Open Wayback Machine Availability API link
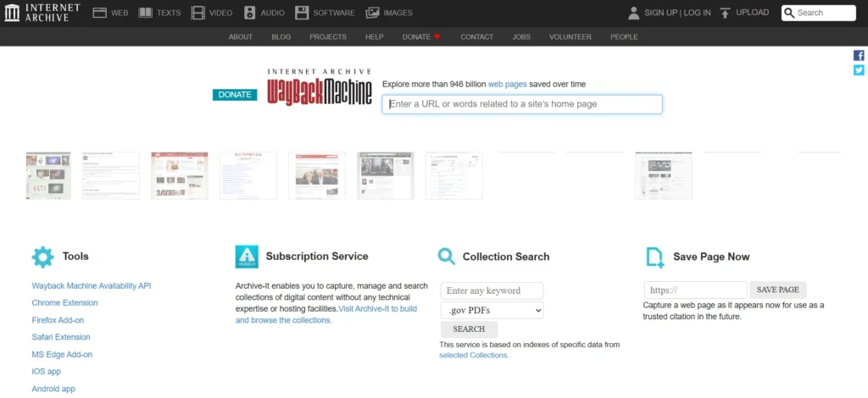868x398 pixels. tap(92, 285)
